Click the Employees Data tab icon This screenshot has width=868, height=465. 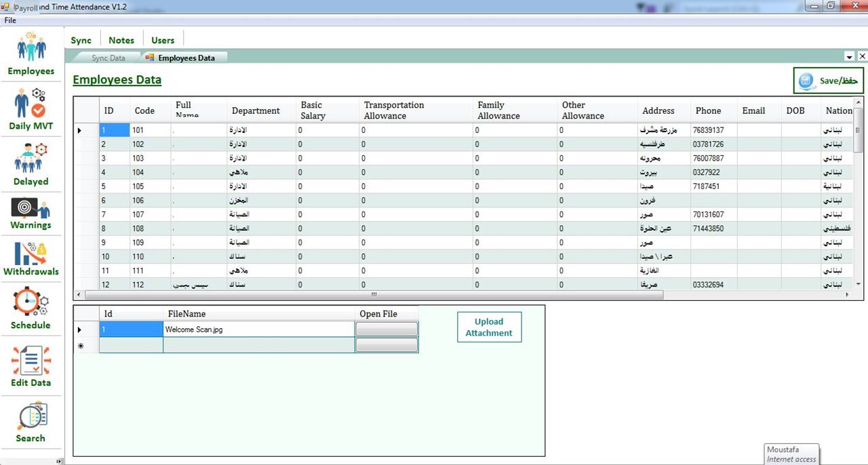coord(150,58)
